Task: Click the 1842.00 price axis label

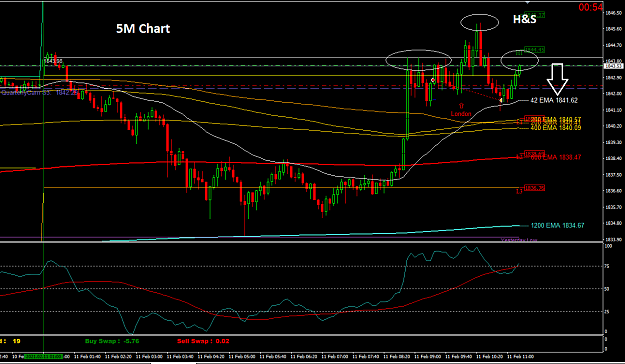Action: pyautogui.click(x=613, y=94)
